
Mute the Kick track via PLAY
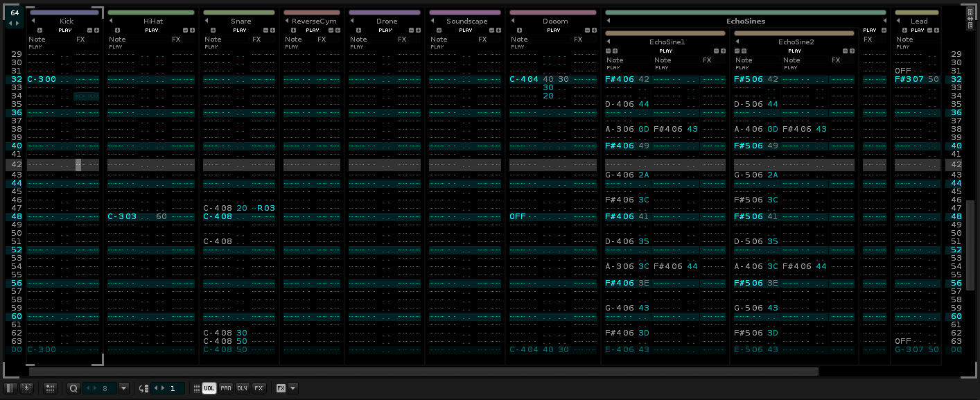pos(65,31)
